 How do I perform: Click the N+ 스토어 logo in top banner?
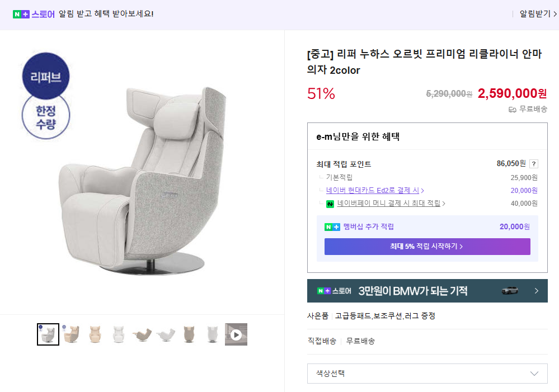pyautogui.click(x=34, y=14)
